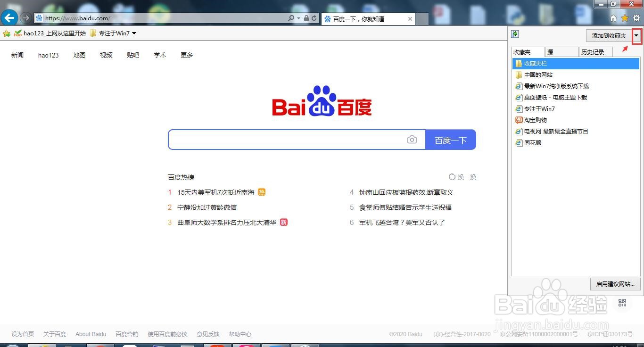The width and height of the screenshot is (644, 347).
Task: Click the Favorites star icon at top right
Action: pyautogui.click(x=625, y=18)
